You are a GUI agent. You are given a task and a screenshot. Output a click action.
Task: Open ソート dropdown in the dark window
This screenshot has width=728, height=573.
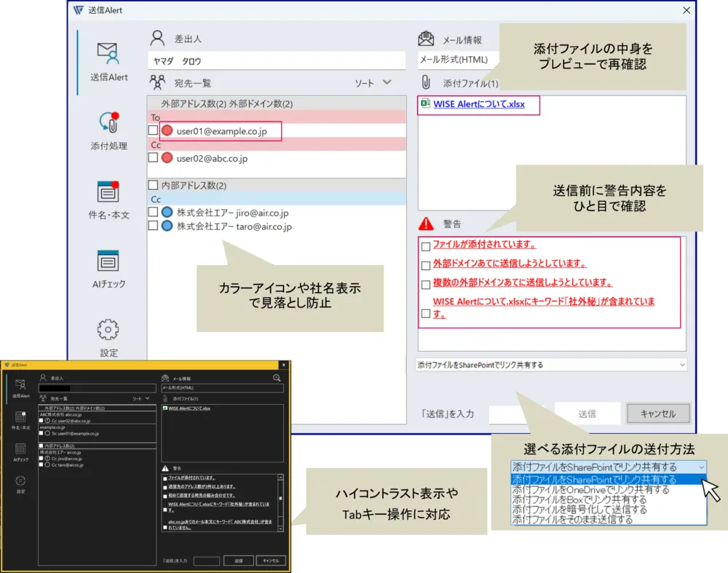tap(141, 398)
